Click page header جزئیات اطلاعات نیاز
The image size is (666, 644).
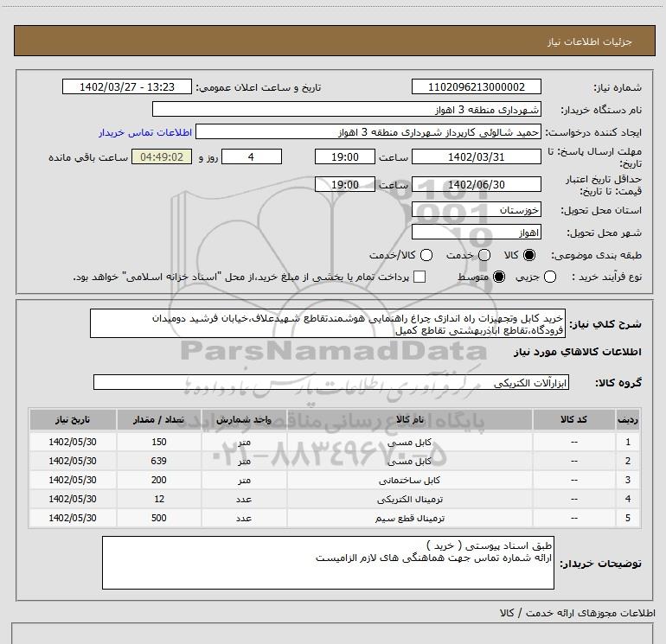tap(590, 41)
